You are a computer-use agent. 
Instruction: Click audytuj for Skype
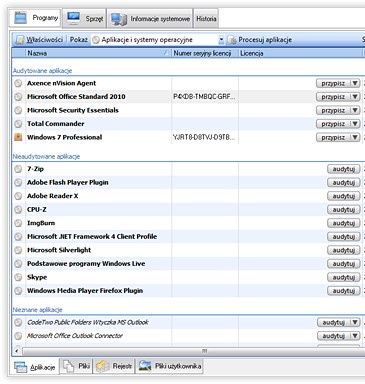pos(344,277)
